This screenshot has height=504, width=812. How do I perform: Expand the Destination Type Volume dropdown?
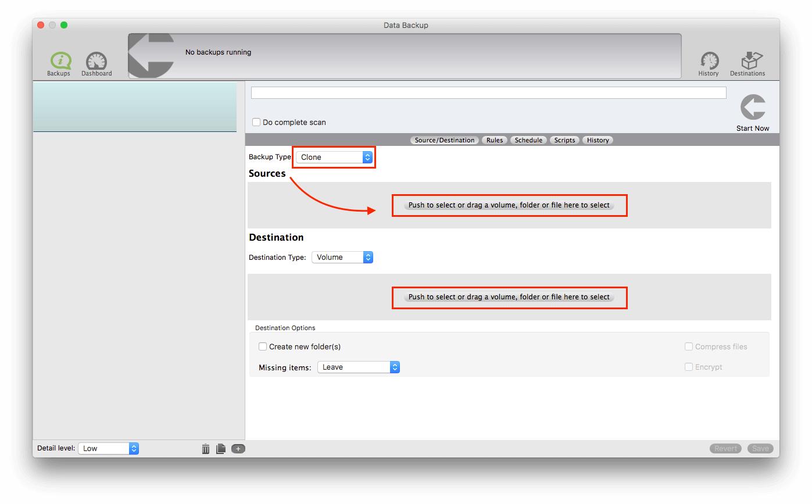(x=342, y=257)
